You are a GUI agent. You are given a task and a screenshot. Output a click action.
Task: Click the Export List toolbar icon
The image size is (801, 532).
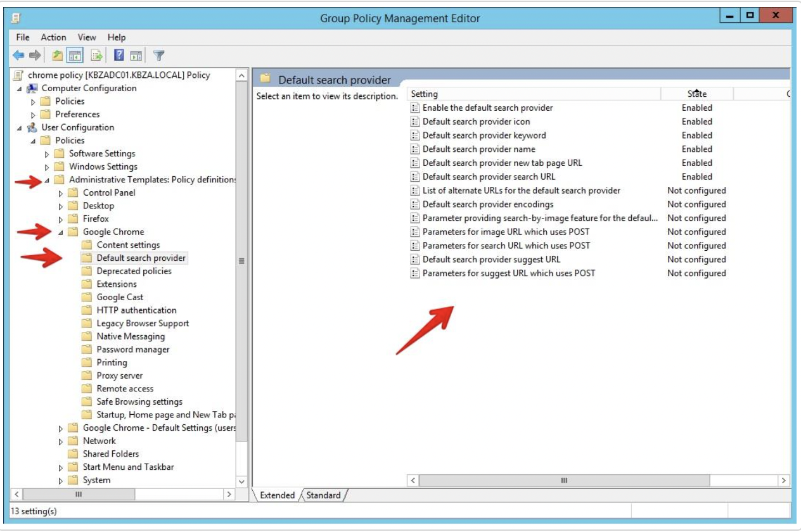tap(96, 56)
